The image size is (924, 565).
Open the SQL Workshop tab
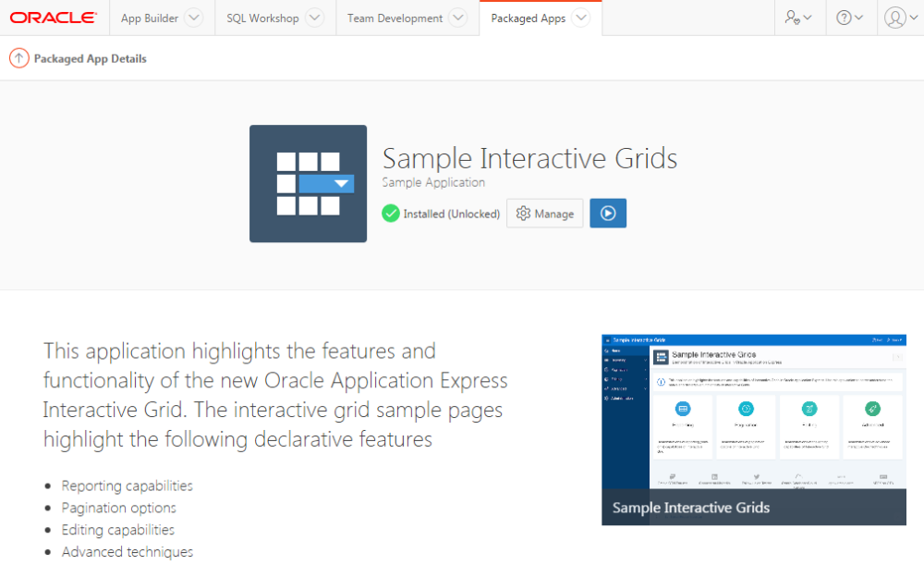click(x=262, y=18)
